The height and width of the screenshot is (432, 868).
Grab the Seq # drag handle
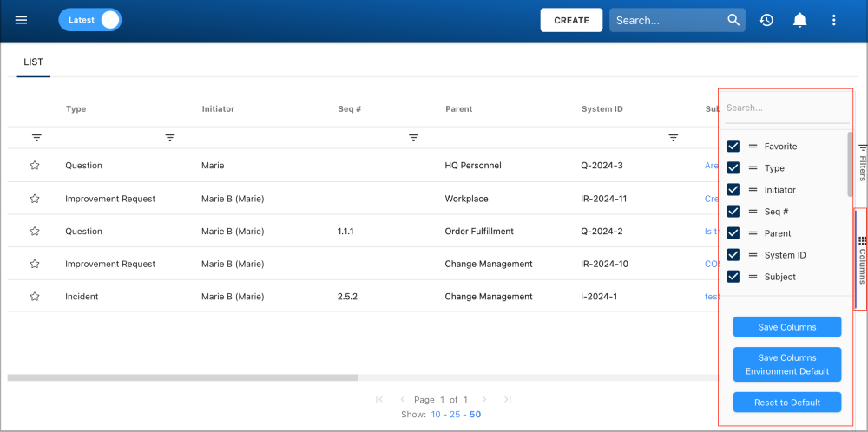click(x=753, y=212)
